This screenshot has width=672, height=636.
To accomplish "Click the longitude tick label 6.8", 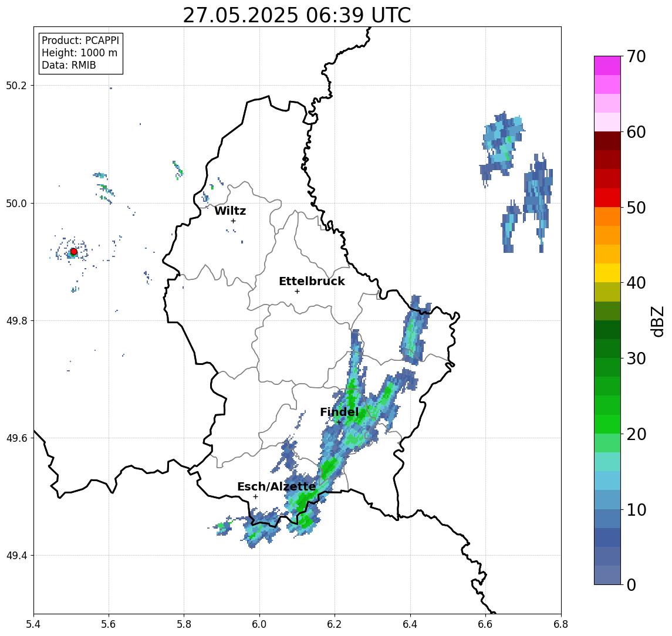I will (560, 624).
